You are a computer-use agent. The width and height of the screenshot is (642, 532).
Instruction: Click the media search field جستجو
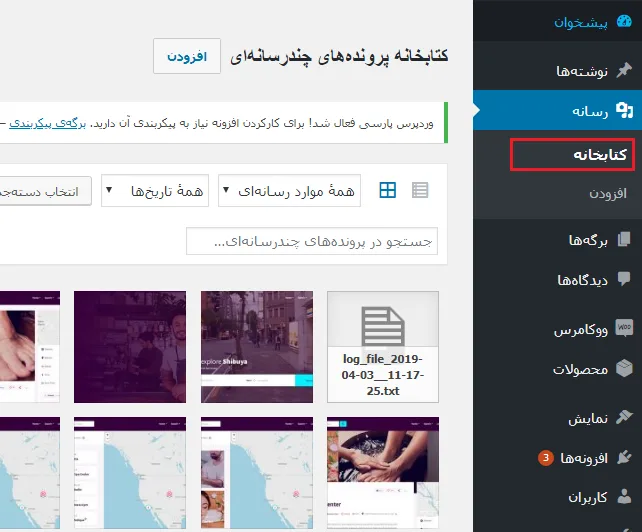[x=312, y=241]
